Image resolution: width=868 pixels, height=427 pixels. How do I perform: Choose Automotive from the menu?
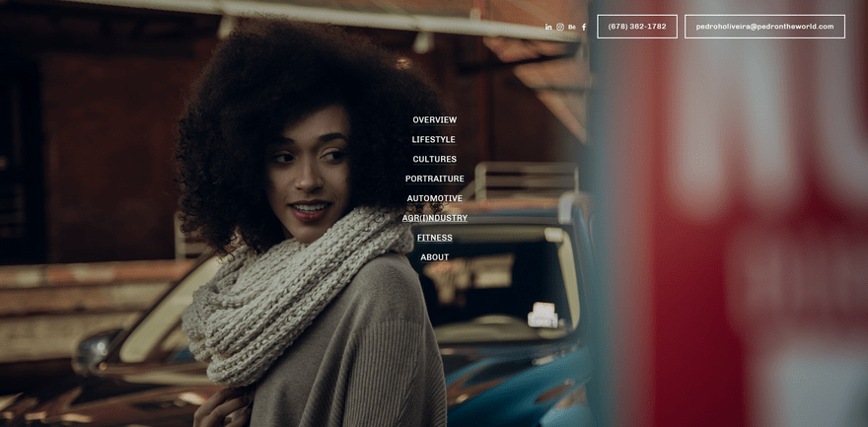point(434,199)
